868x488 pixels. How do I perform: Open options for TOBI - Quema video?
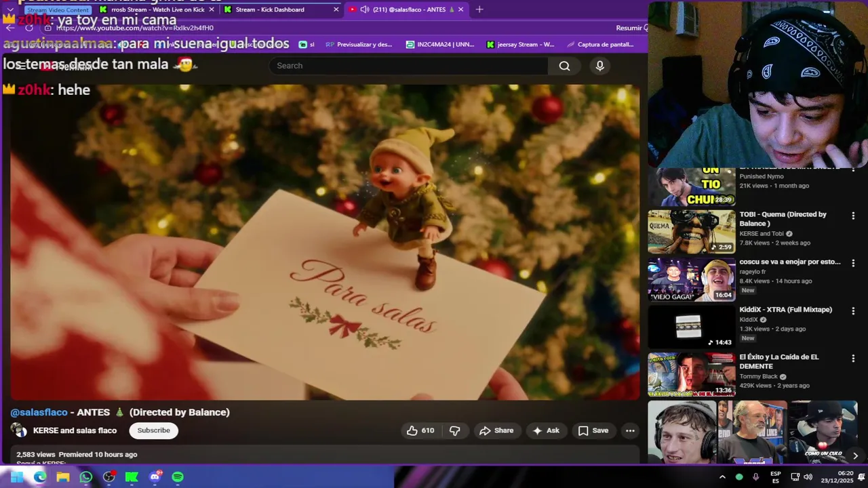pos(853,216)
